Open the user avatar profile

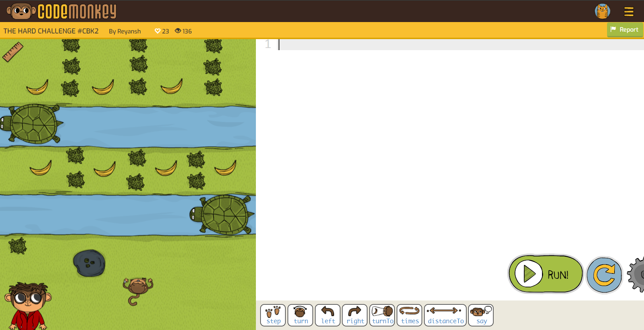tap(602, 11)
